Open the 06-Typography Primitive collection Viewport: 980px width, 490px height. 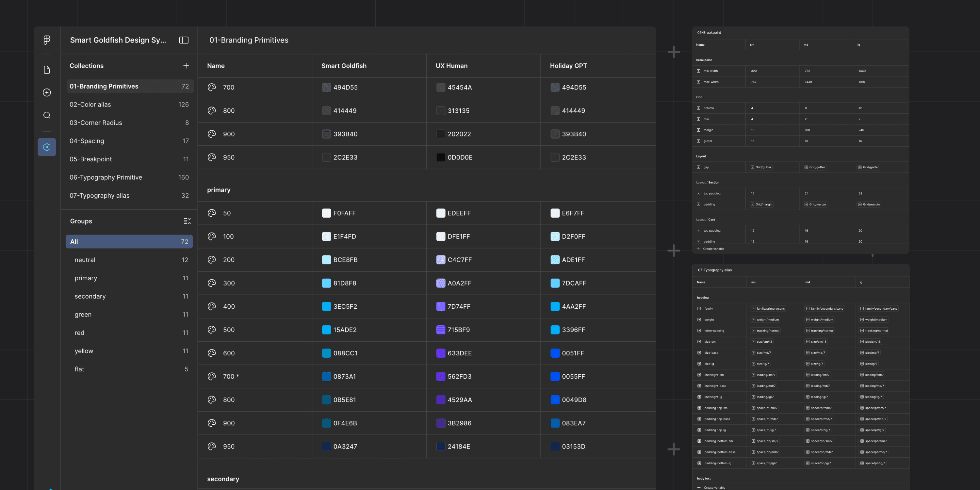point(106,177)
